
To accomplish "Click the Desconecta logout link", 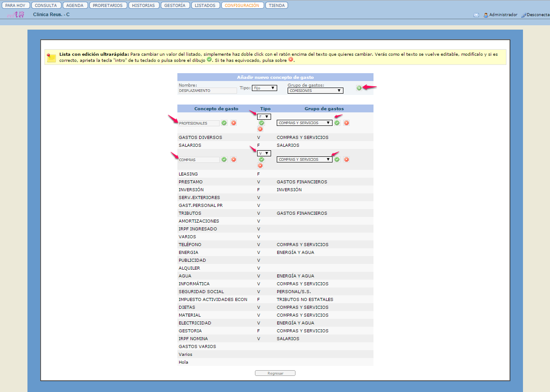I will click(537, 15).
